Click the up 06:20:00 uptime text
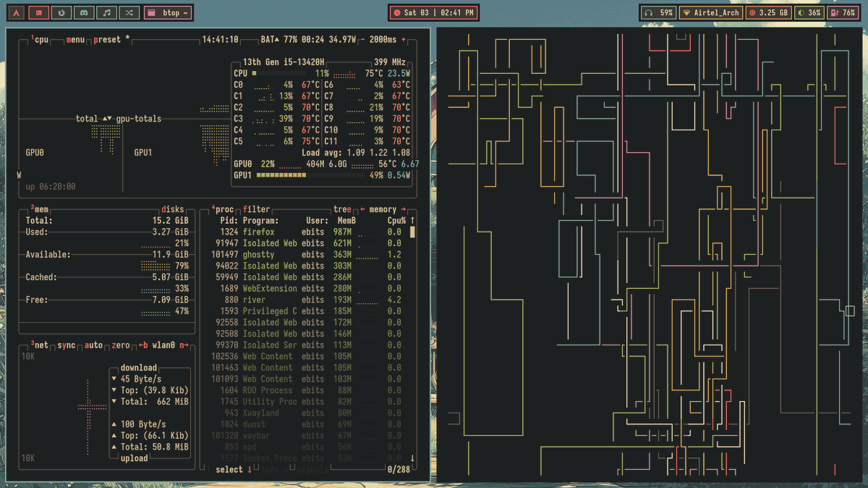The image size is (868, 488). 51,187
